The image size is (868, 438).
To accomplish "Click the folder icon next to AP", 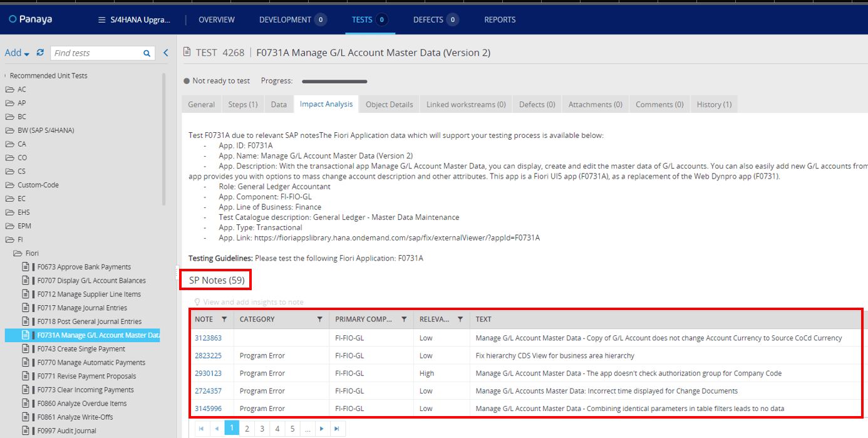I will pyautogui.click(x=9, y=103).
